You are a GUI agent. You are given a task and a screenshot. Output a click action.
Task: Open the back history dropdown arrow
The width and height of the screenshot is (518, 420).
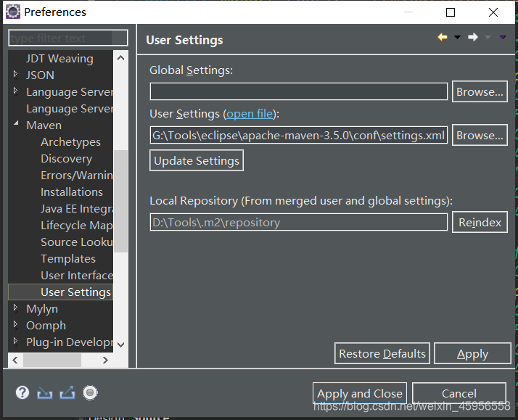457,37
